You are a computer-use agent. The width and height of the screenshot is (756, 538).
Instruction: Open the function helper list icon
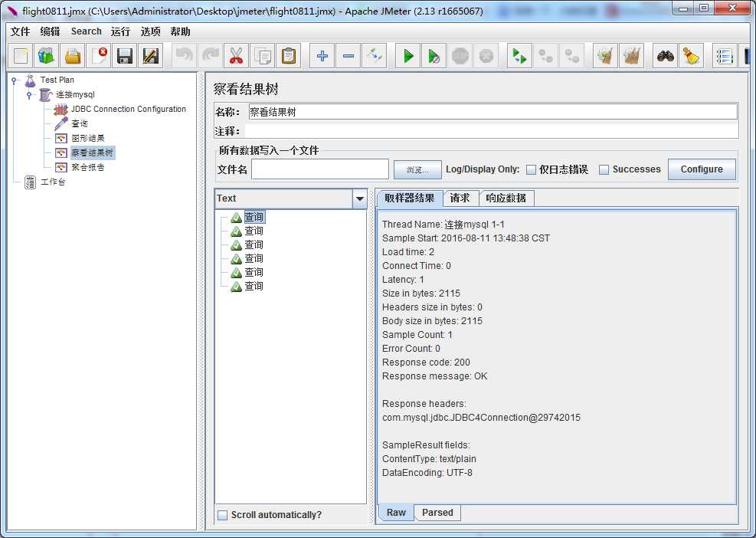pyautogui.click(x=724, y=56)
